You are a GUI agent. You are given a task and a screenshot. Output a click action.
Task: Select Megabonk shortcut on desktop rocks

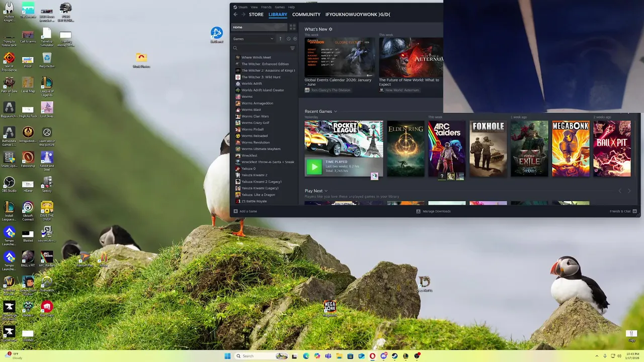click(330, 309)
